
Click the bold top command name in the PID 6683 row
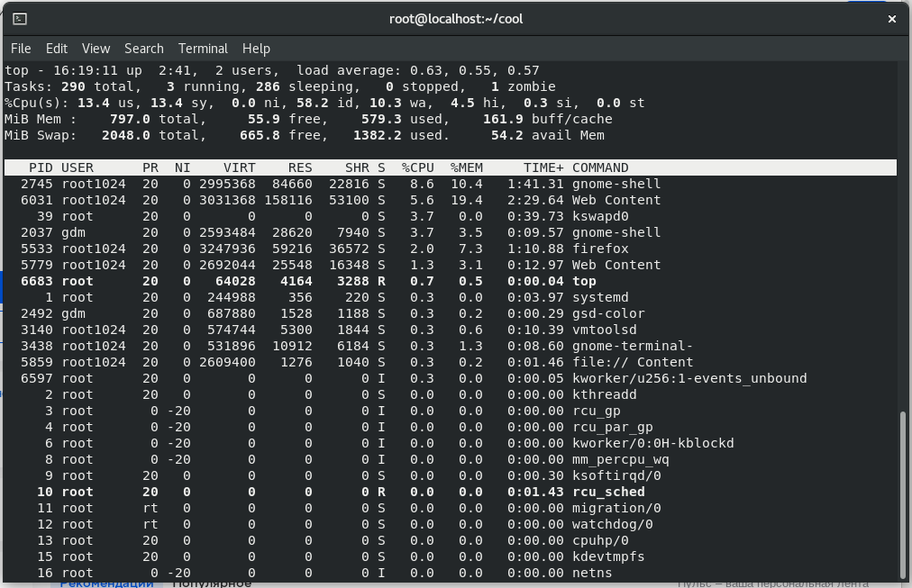click(585, 282)
